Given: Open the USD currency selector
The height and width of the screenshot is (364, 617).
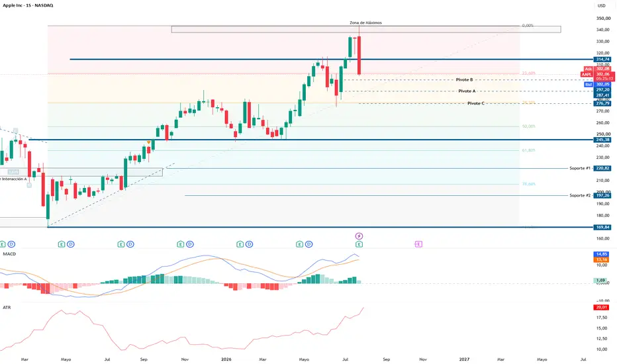Looking at the screenshot, I should coord(602,5).
